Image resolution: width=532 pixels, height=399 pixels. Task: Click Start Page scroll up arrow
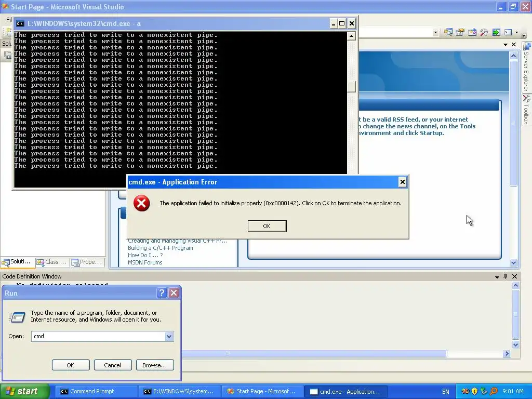513,56
